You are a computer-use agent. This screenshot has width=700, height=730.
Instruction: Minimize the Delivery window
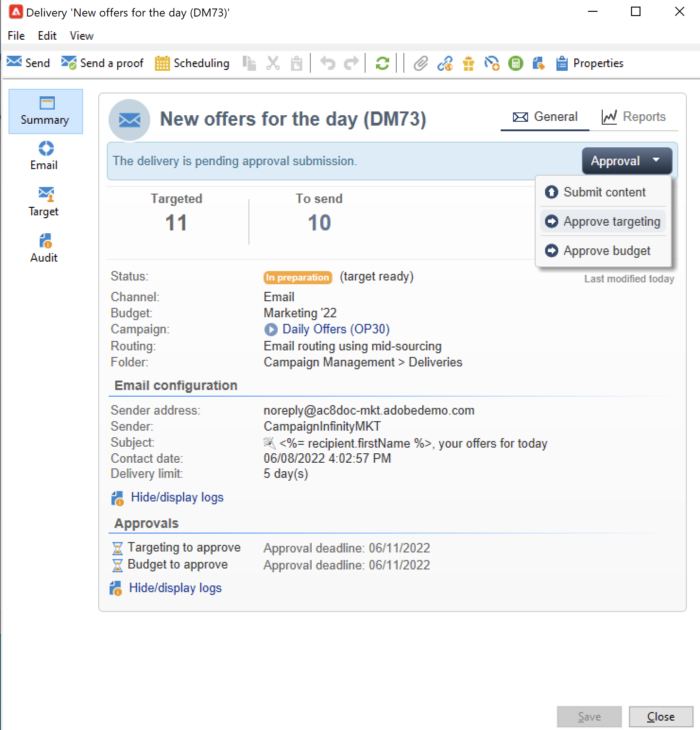[593, 12]
